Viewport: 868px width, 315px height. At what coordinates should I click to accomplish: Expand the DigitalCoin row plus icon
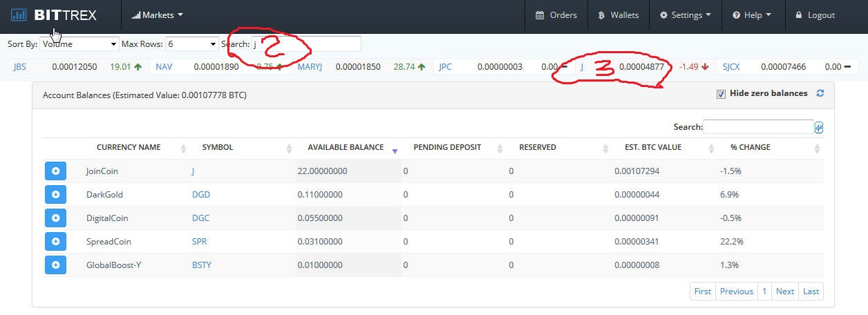tap(55, 218)
